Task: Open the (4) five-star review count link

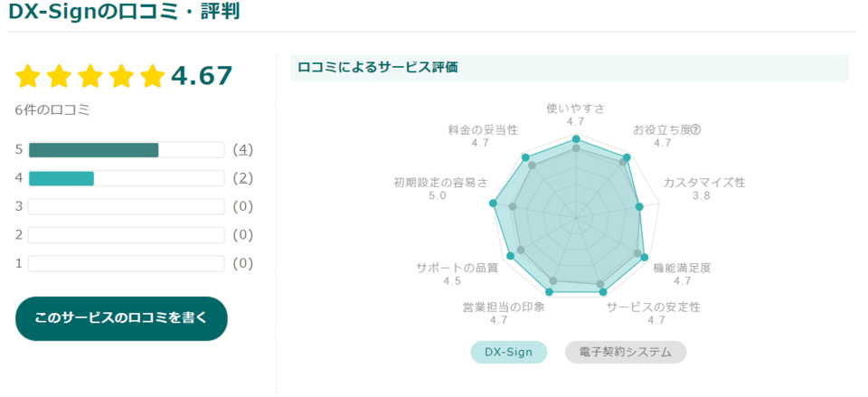Action: 243,150
